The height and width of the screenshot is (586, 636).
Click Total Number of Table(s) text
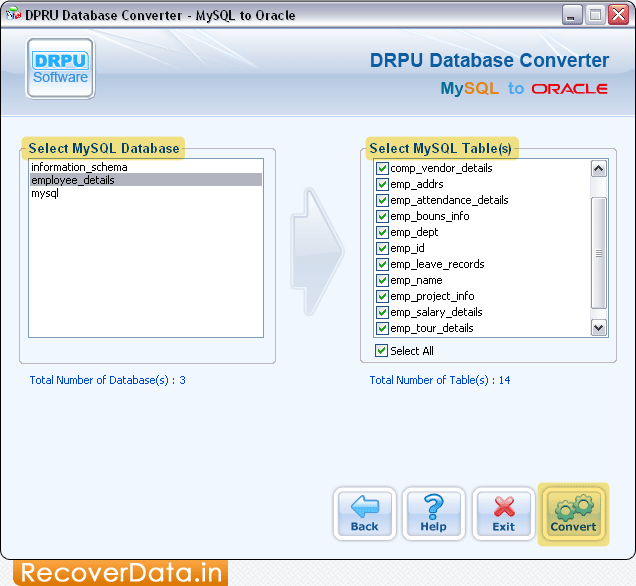click(440, 380)
